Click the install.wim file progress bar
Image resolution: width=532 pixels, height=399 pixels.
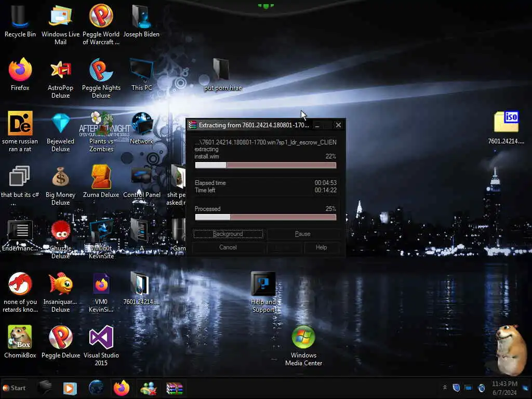pyautogui.click(x=265, y=165)
